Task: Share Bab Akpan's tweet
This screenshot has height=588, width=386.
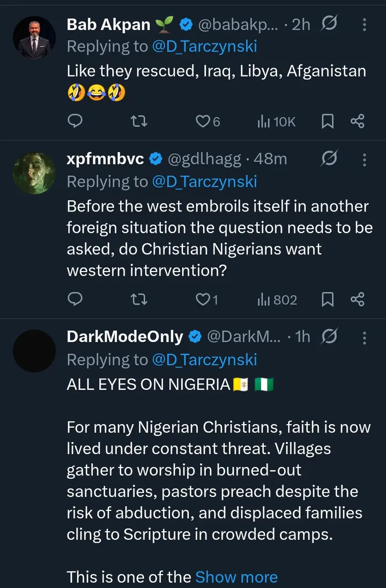Action: tap(358, 122)
